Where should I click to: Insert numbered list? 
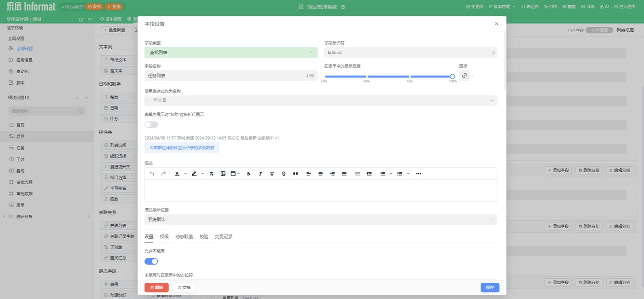[x=383, y=174]
